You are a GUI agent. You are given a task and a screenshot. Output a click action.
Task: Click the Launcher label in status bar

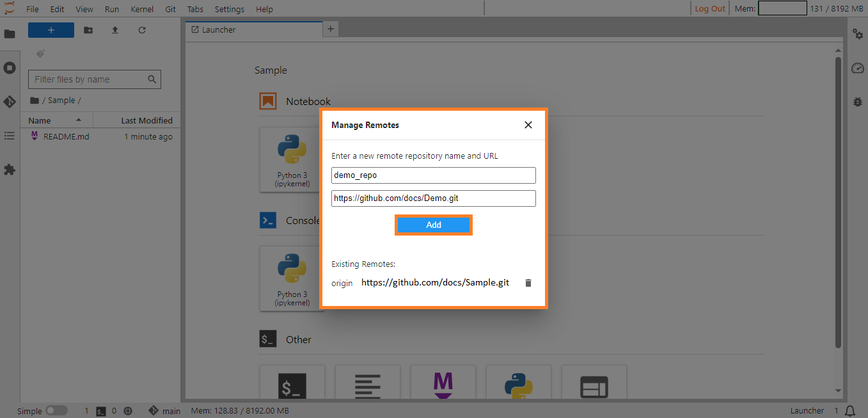click(x=807, y=411)
